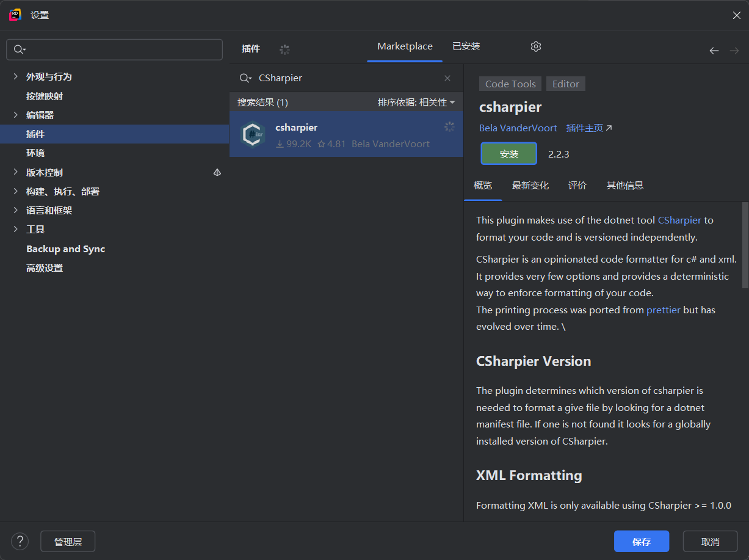Expand 工具 tree node
Screen dimensions: 749x560
pos(16,229)
